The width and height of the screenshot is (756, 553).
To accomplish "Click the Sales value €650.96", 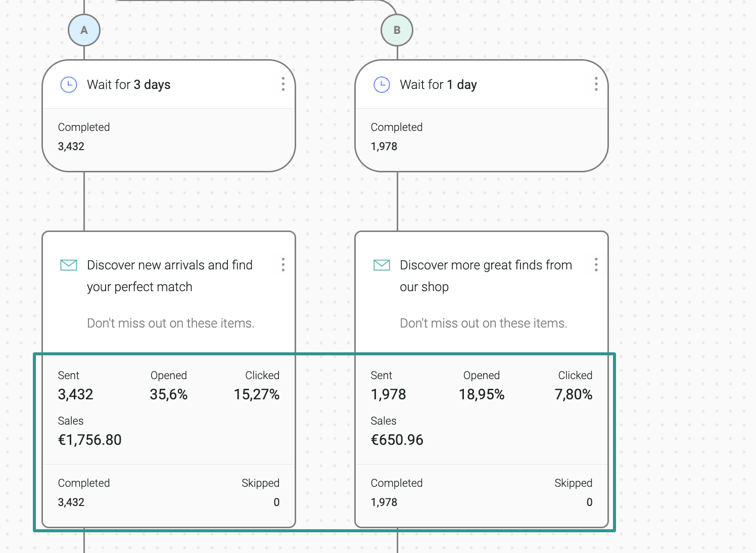I will click(x=397, y=439).
